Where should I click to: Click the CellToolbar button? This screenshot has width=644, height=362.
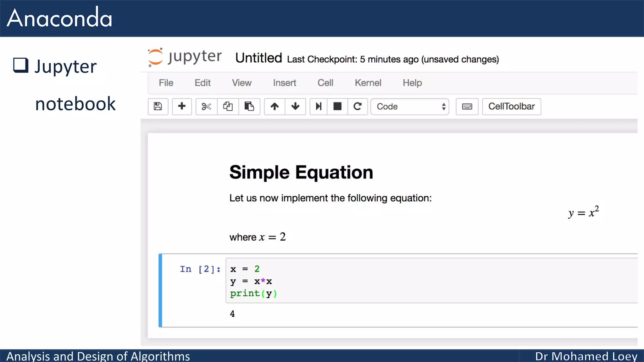(x=511, y=107)
